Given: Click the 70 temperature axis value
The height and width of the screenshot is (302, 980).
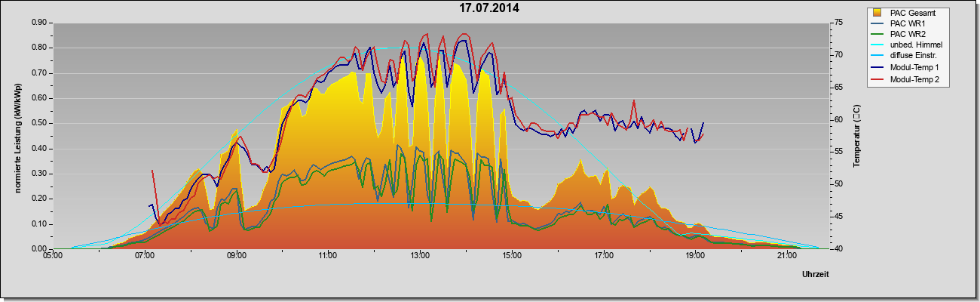Looking at the screenshot, I should click(839, 55).
